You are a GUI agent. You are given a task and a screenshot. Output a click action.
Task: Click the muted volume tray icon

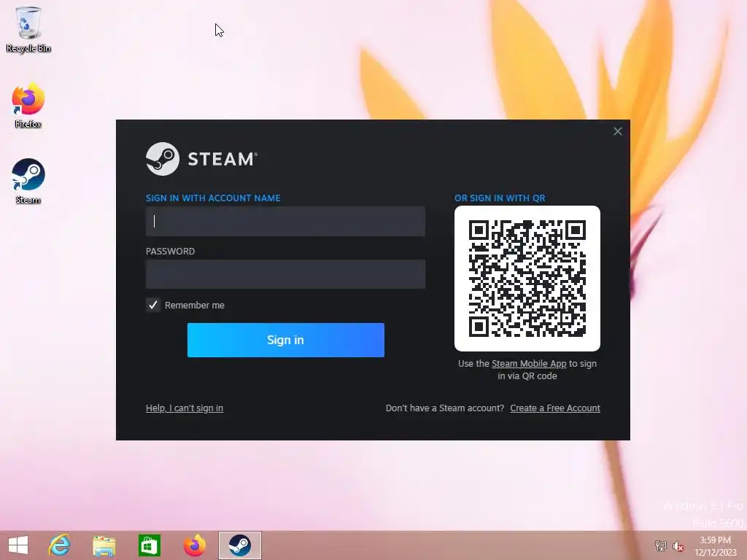[678, 546]
